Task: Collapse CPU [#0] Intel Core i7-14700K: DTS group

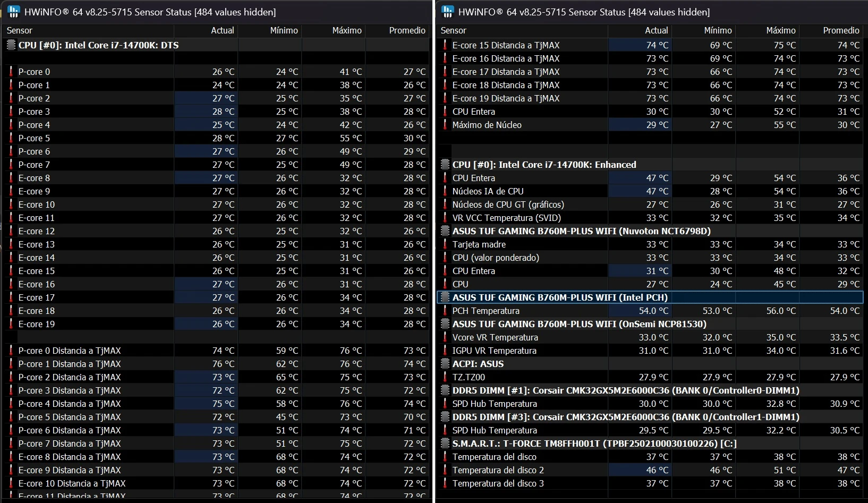Action: click(x=217, y=45)
